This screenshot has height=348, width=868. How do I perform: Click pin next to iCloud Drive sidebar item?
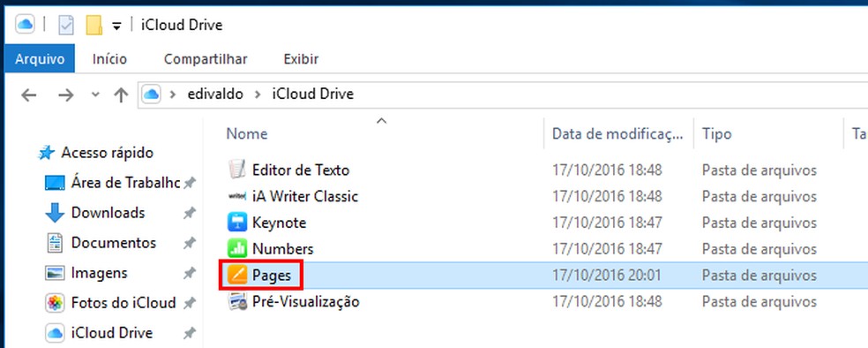click(190, 334)
